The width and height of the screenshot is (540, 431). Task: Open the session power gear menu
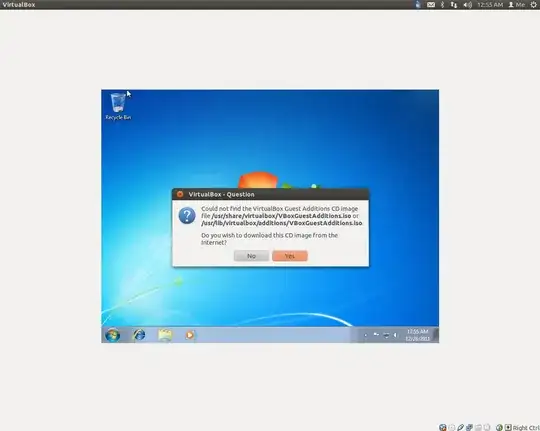coord(533,4)
